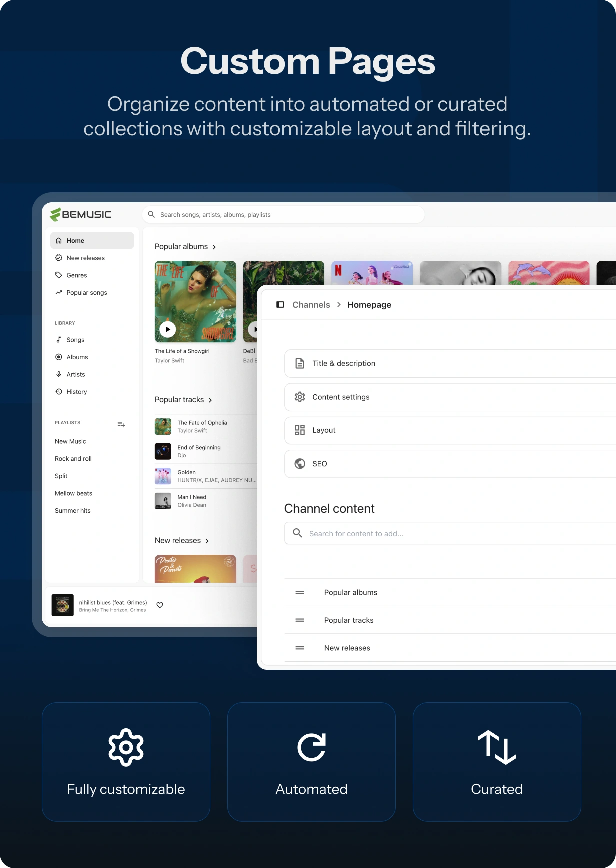Viewport: 616px width, 868px height.
Task: Open the Netflix animation album thumbnail
Action: coord(372,273)
